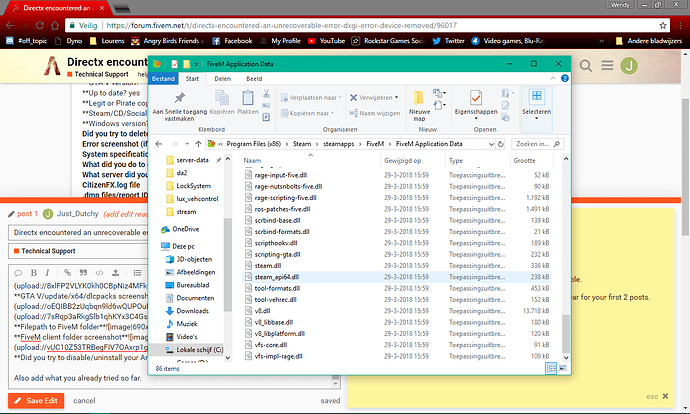690x414 pixels.
Task: Click the bulleted list icon in editor
Action: coord(137,273)
